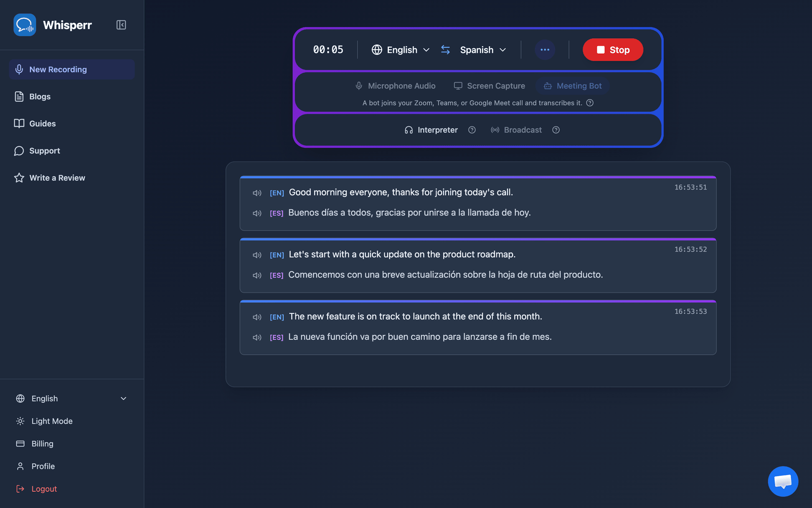The image size is (812, 508).
Task: Select Microphone Audio source
Action: [x=395, y=86]
